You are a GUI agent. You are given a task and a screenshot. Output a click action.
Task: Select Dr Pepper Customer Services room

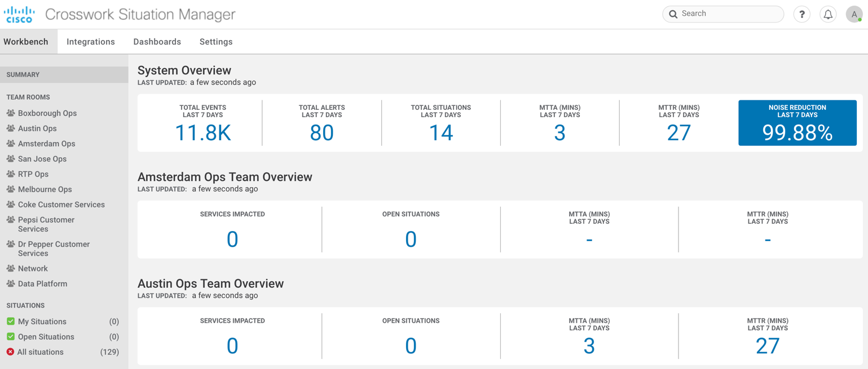[54, 248]
